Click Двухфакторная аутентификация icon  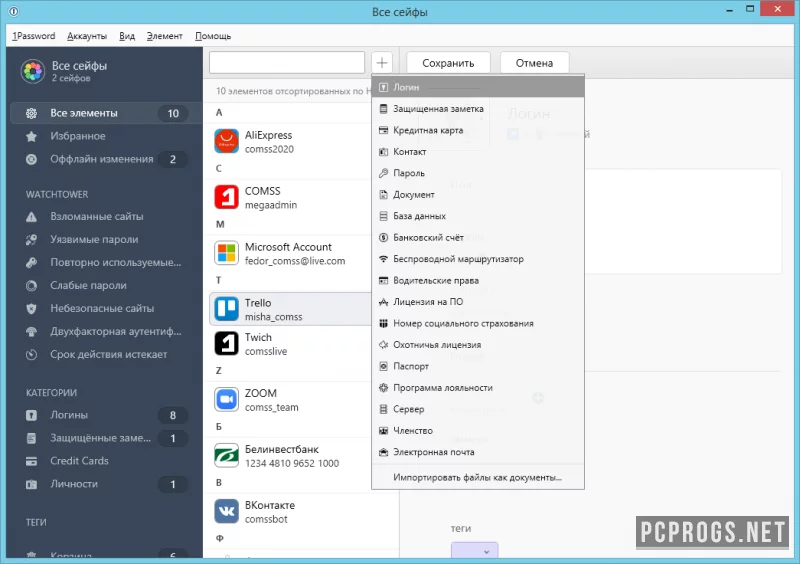[32, 332]
